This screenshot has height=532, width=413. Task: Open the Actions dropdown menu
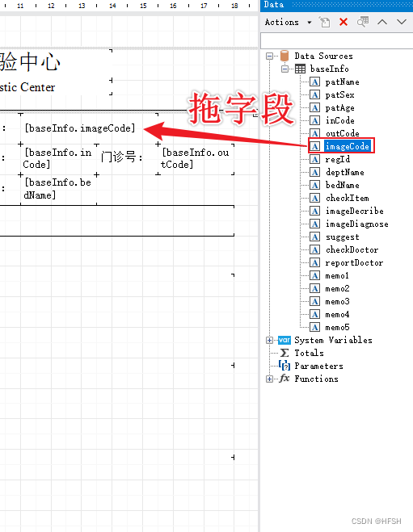(288, 23)
